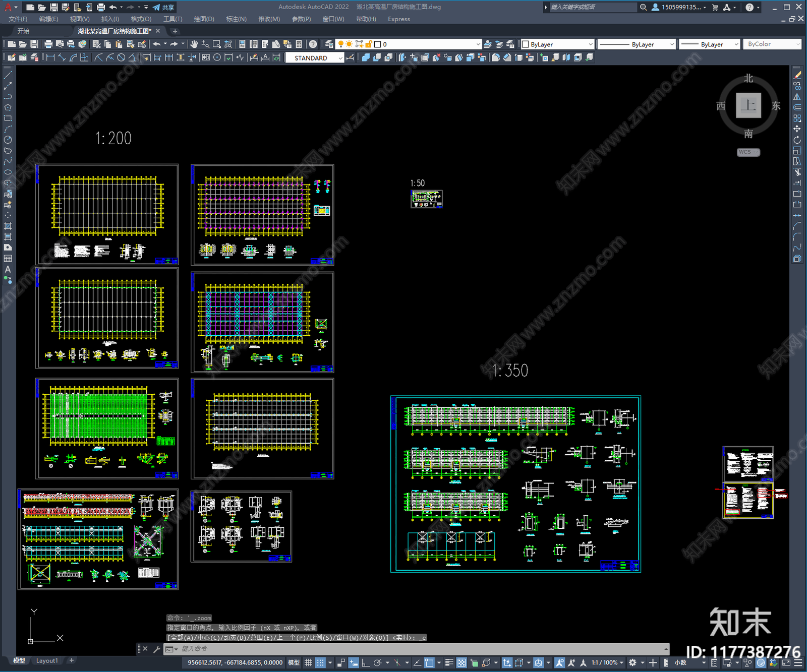Select the Hatch tool on the left toolbar

[8, 226]
